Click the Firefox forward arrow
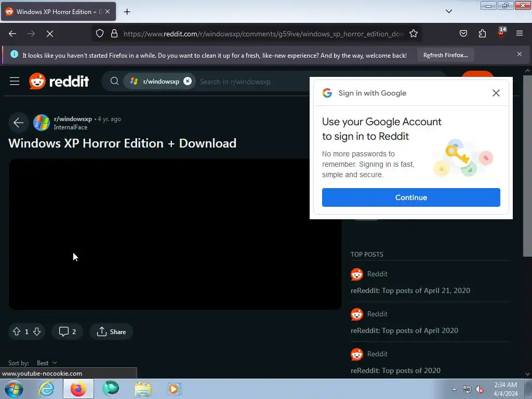 pyautogui.click(x=31, y=34)
